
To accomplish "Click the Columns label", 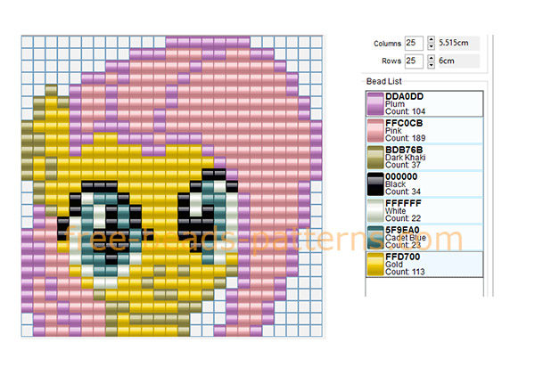I will [x=387, y=44].
